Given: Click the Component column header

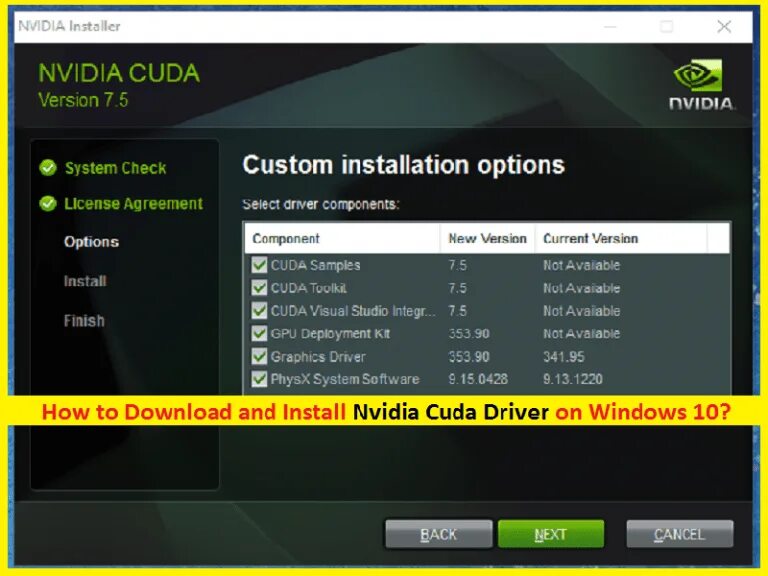Looking at the screenshot, I should pyautogui.click(x=342, y=239).
